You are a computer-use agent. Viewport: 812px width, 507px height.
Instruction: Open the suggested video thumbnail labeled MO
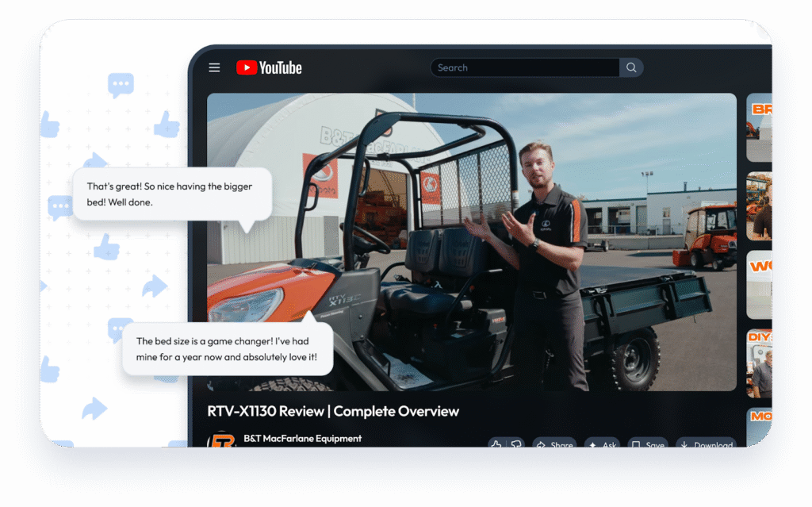(x=759, y=427)
